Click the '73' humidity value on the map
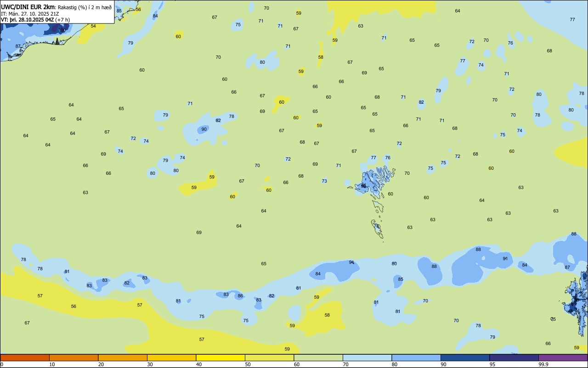Image resolution: width=588 pixels, height=368 pixels. [324, 181]
